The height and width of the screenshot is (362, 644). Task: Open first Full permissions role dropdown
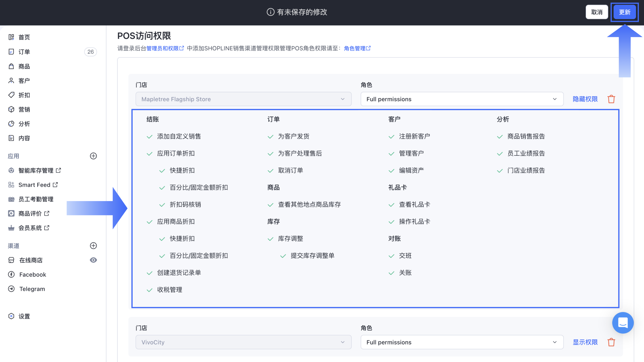point(462,99)
